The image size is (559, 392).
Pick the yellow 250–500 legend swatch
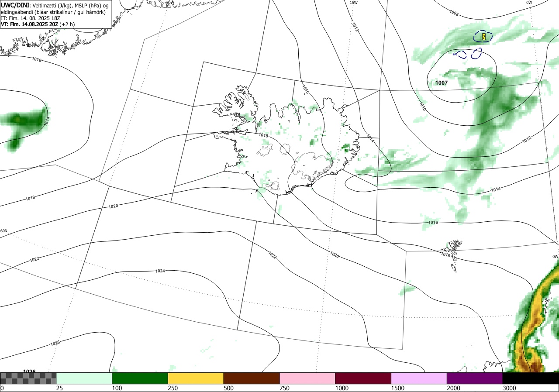196,378
